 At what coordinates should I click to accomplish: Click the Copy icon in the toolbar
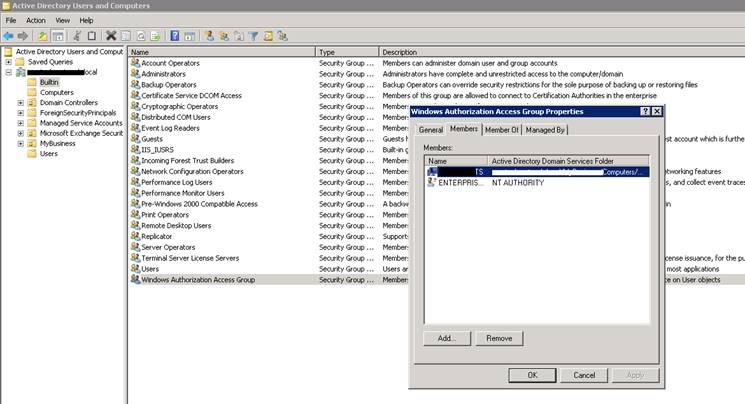click(92, 36)
